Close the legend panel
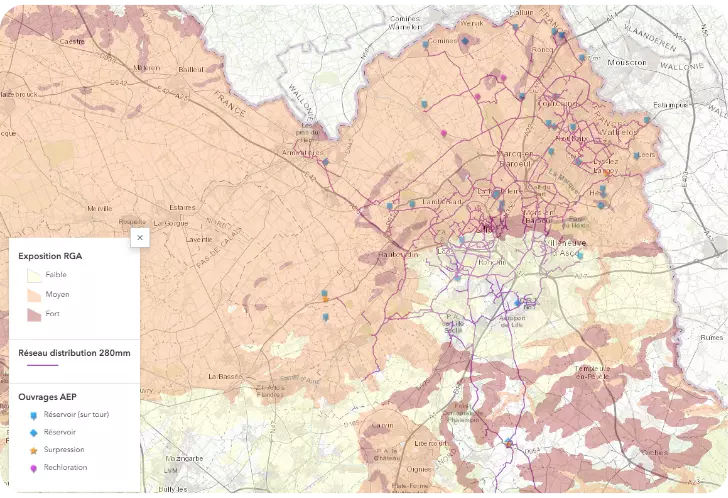The width and height of the screenshot is (728, 498). point(140,237)
